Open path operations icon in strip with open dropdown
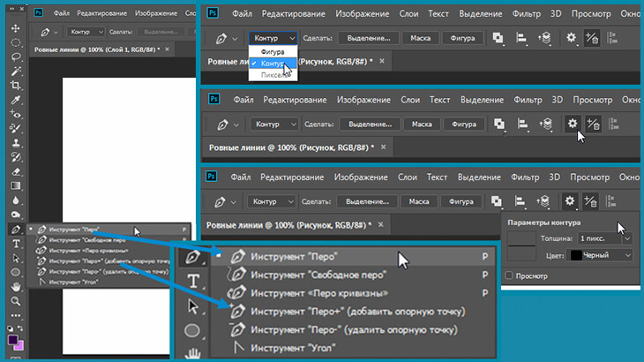 pyautogui.click(x=498, y=38)
